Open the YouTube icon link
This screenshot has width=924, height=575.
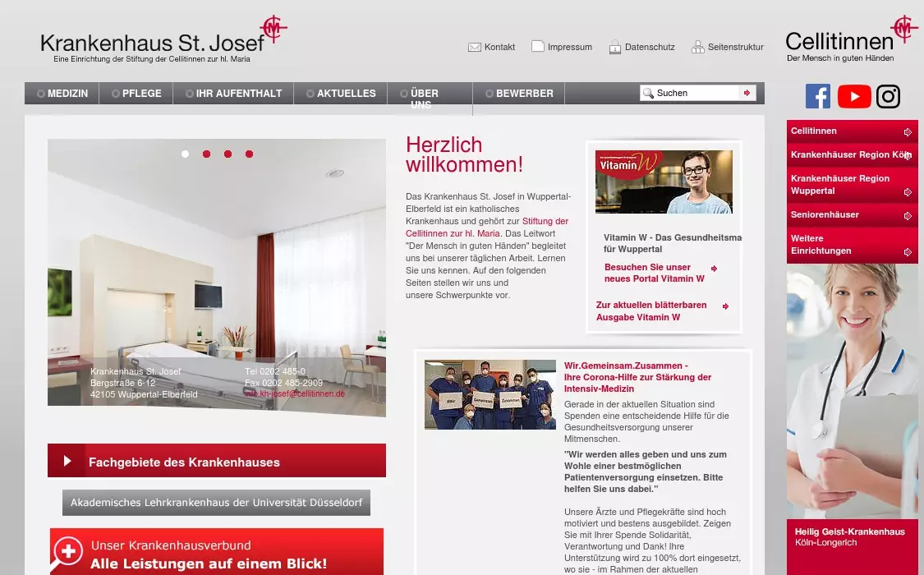[854, 96]
